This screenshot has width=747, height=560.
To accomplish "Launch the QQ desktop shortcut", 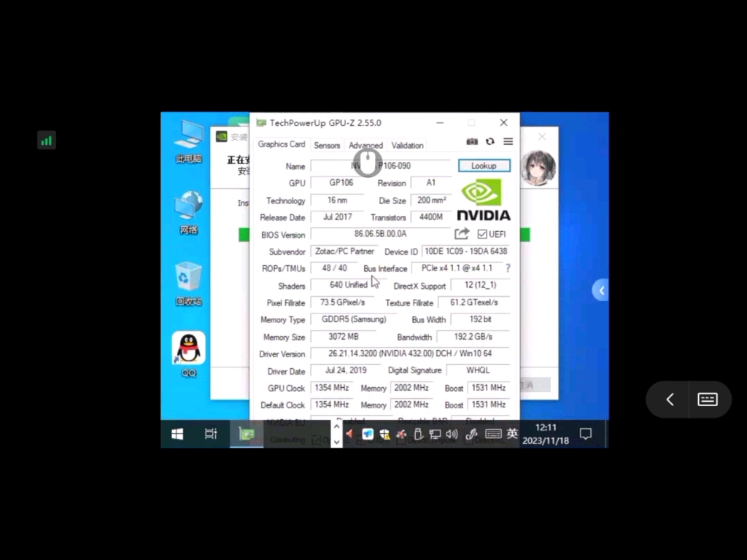I will click(x=189, y=354).
